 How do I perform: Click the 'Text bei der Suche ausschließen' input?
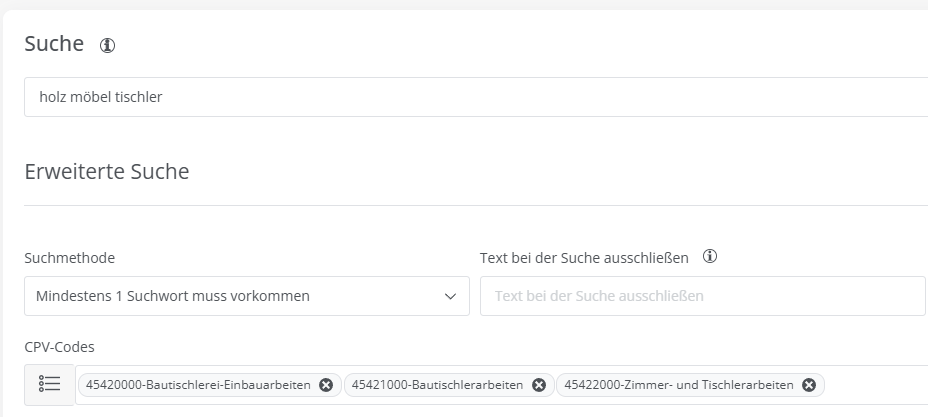(702, 296)
